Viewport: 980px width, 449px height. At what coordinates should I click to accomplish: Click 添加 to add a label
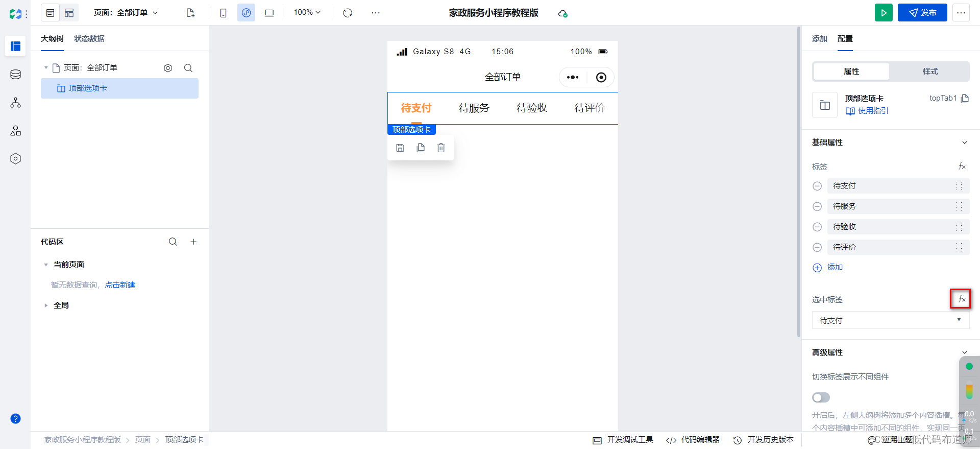tap(828, 268)
